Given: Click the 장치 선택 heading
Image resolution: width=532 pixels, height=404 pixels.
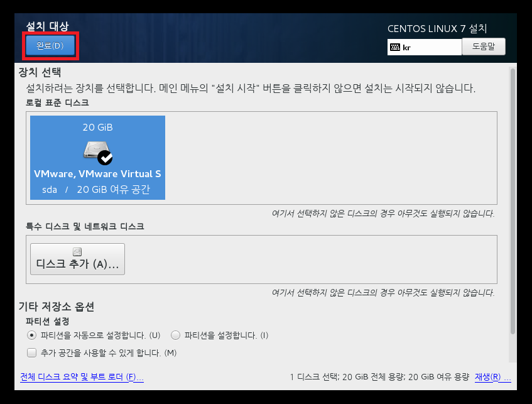Looking at the screenshot, I should pos(40,72).
